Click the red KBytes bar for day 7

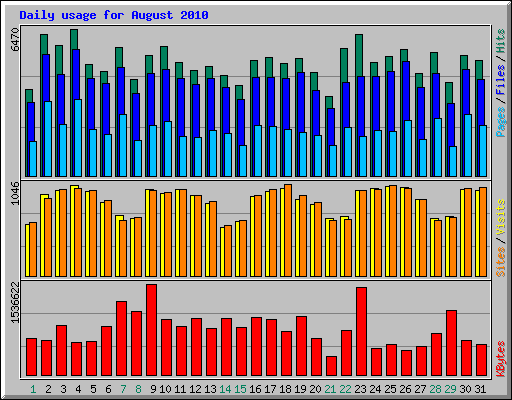coord(121,339)
